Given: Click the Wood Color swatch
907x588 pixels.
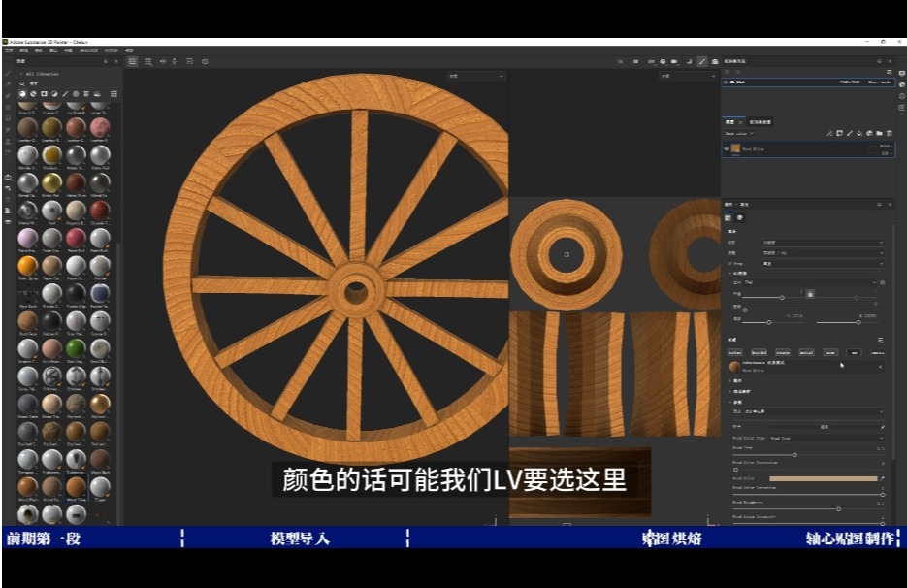Looking at the screenshot, I should coord(825,478).
